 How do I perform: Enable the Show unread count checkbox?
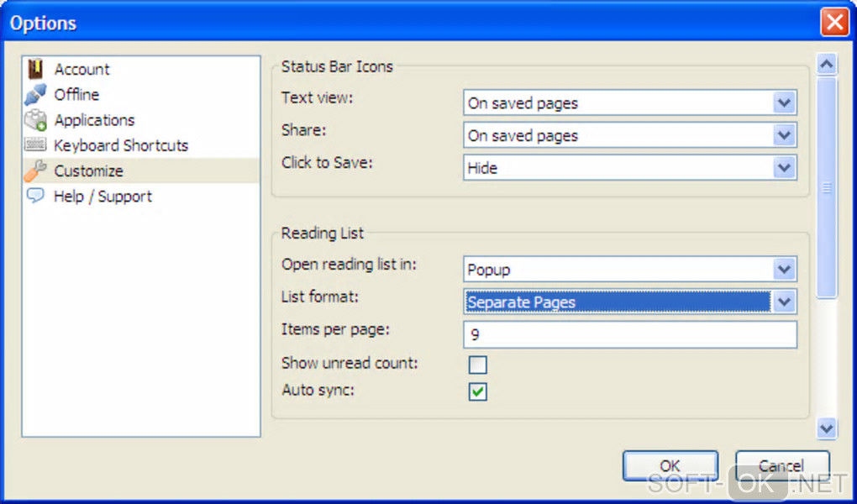click(x=477, y=365)
